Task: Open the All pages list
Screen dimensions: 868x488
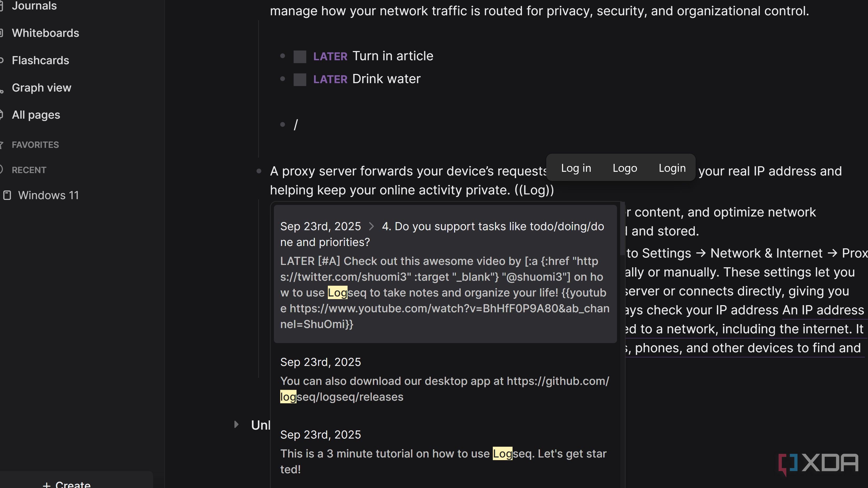Action: pyautogui.click(x=36, y=115)
